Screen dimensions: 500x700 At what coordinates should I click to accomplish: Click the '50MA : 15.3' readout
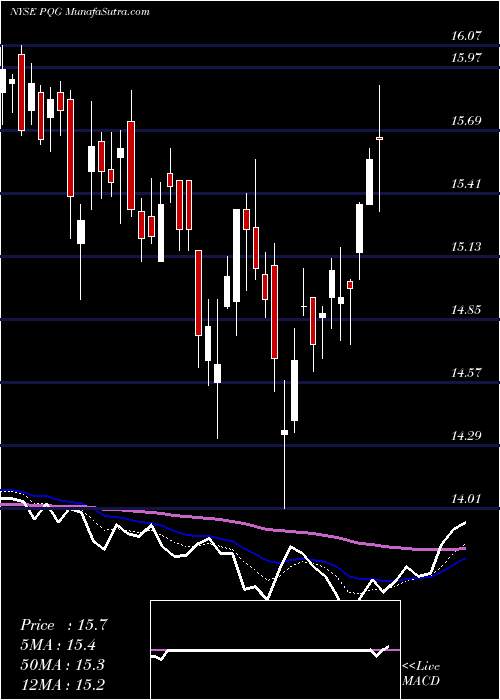62,664
